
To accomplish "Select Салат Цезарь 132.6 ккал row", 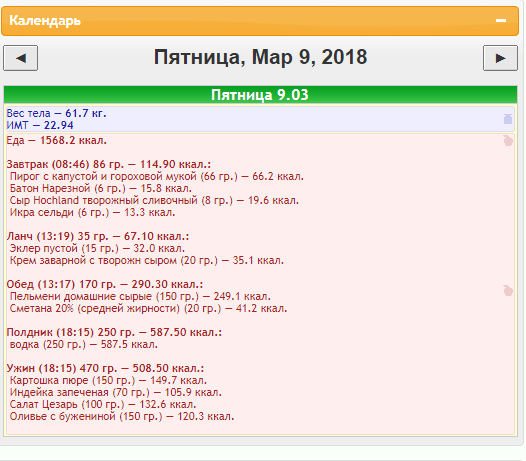I will 103,405.
